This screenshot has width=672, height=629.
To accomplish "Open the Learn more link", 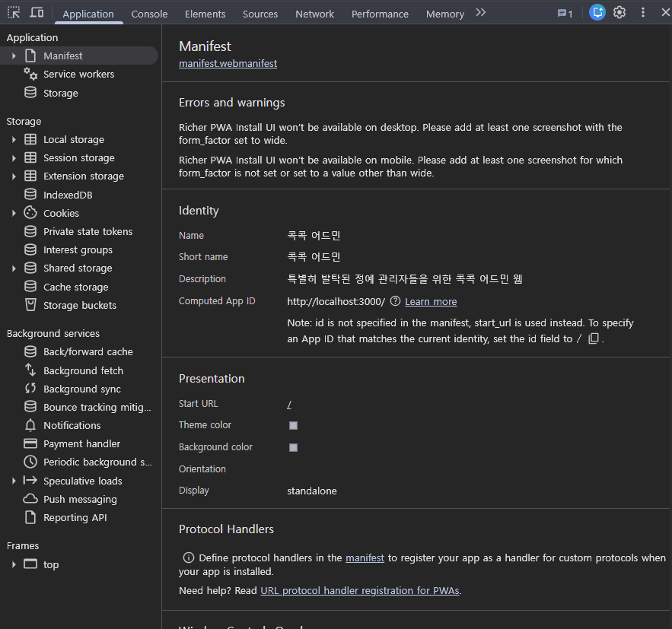I will (x=431, y=301).
